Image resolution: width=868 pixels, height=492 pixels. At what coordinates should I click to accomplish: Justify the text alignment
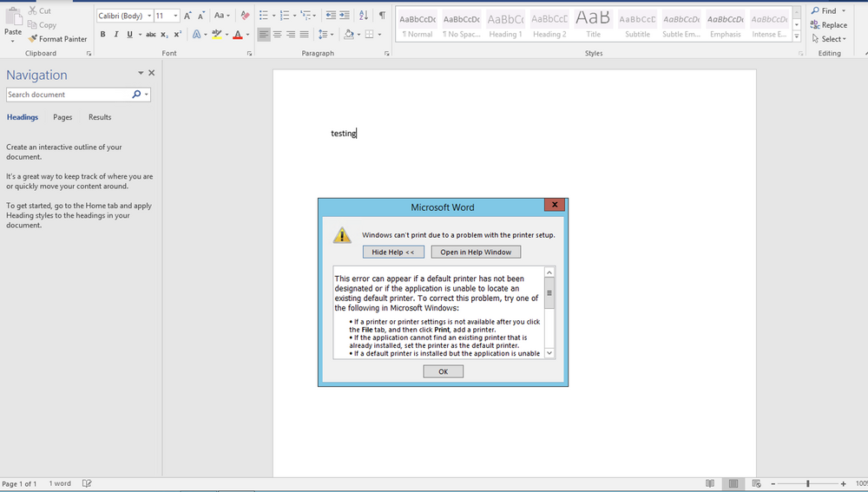[x=304, y=35]
